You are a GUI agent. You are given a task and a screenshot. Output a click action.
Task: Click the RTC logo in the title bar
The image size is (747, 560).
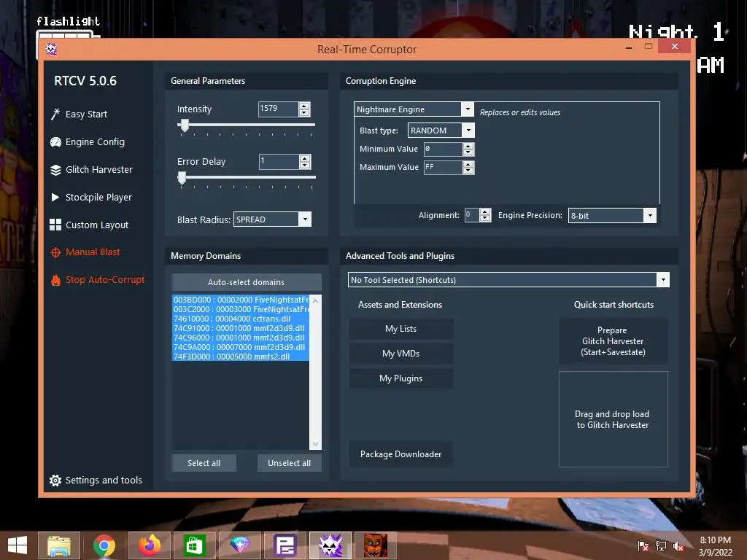pyautogui.click(x=51, y=49)
